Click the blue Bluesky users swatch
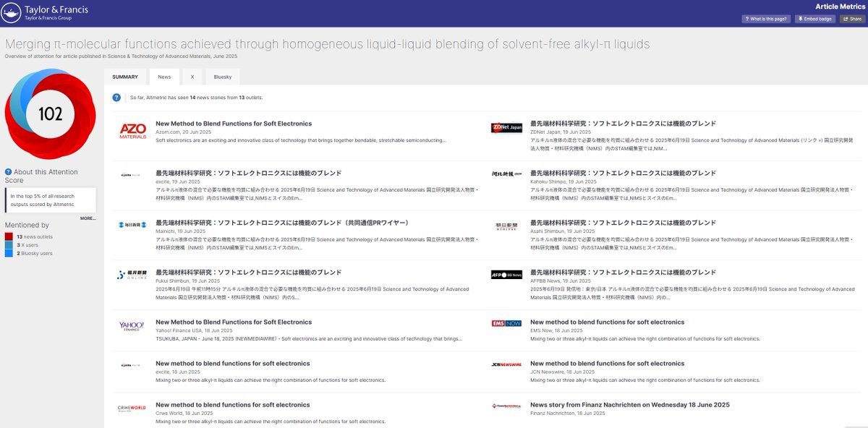Image resolution: width=868 pixels, height=428 pixels. coord(9,253)
